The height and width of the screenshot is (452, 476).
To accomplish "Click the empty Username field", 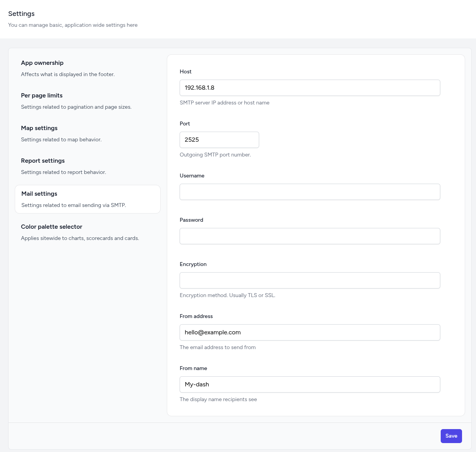I will tap(310, 192).
